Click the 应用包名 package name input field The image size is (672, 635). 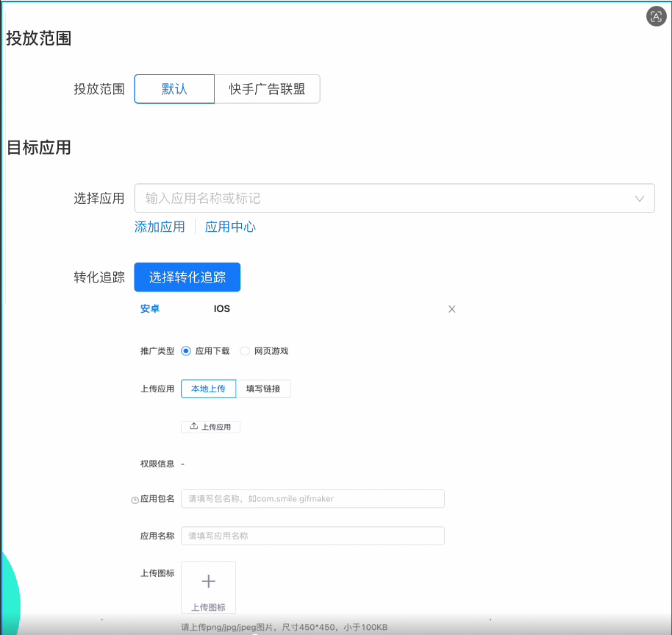[312, 499]
